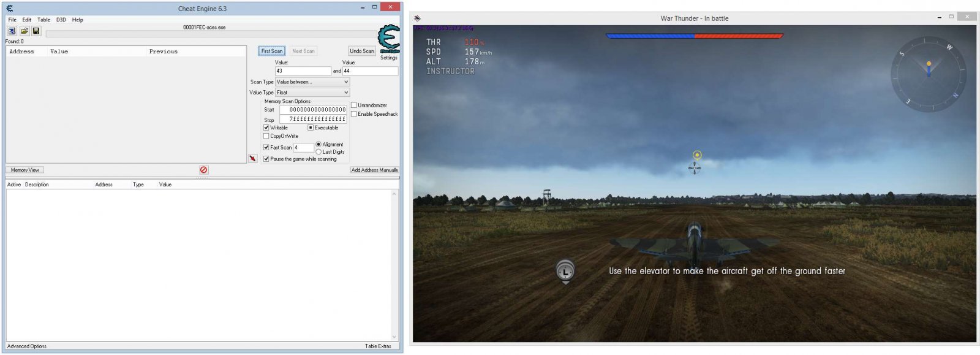Click the aircraft crosshair reticle in War Thunder

tap(695, 167)
